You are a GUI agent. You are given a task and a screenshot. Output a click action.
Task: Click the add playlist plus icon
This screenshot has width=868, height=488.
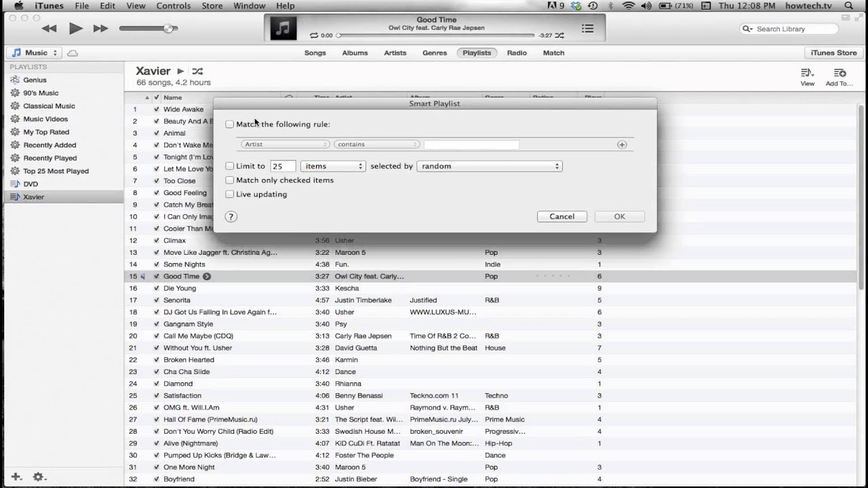16,477
